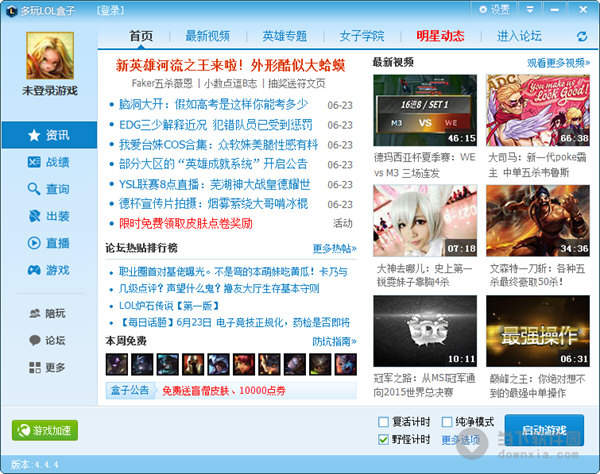Open the 更多 grid sidebar item
The image size is (600, 474).
point(48,367)
